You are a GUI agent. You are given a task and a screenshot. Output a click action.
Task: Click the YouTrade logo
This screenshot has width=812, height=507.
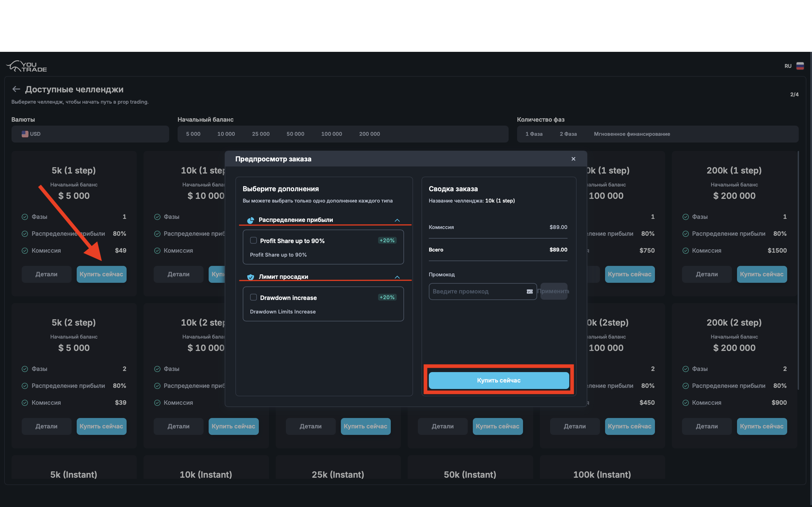click(26, 66)
